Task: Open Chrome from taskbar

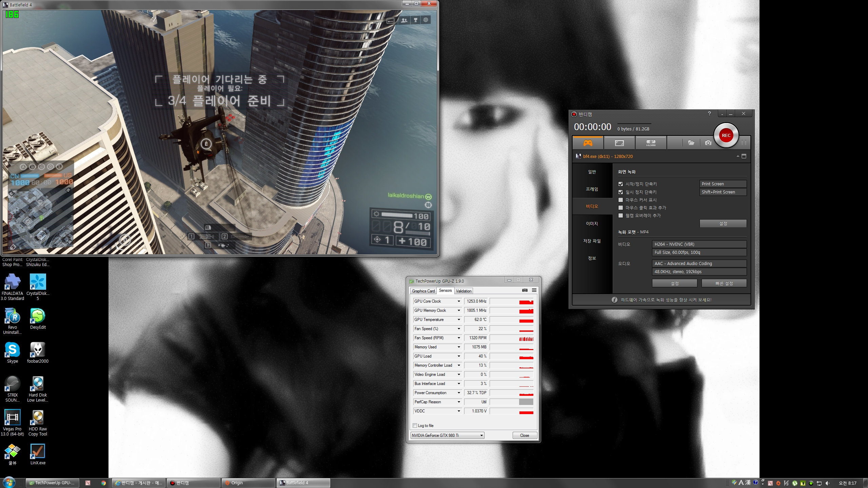Action: pyautogui.click(x=103, y=483)
